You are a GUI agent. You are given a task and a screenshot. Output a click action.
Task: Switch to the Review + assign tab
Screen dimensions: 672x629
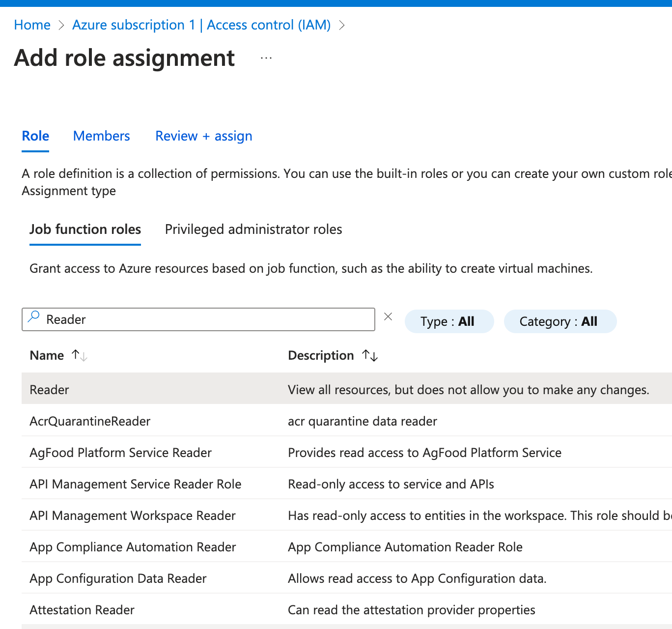click(x=204, y=136)
